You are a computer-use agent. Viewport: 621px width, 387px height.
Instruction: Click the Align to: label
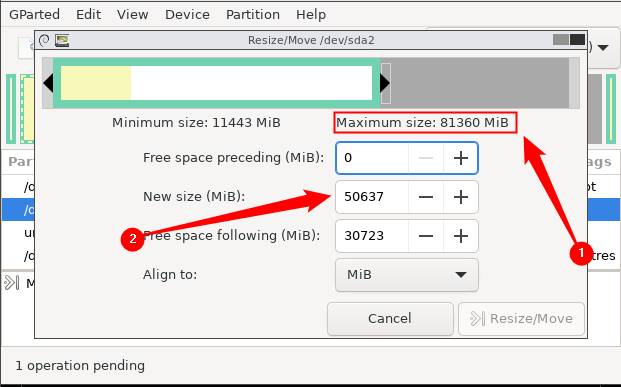pyautogui.click(x=170, y=275)
